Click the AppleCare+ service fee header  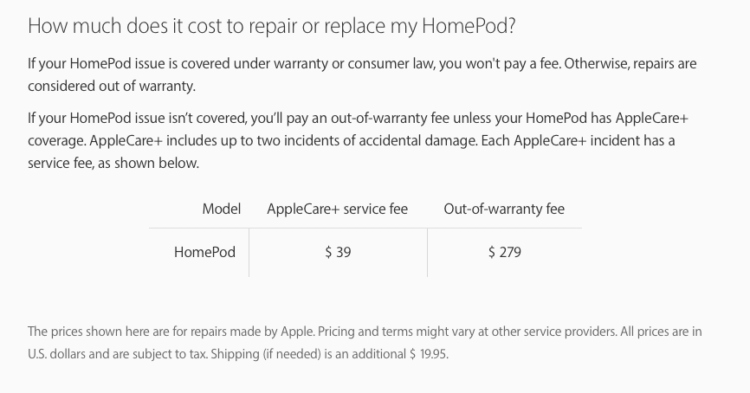click(337, 209)
